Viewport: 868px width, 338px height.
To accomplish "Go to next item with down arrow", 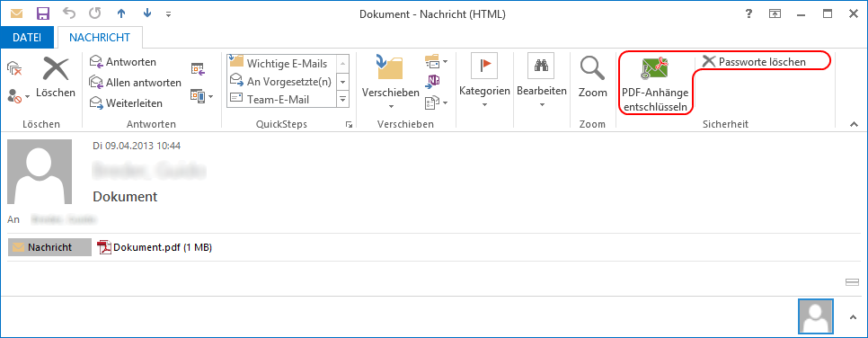I will (146, 13).
